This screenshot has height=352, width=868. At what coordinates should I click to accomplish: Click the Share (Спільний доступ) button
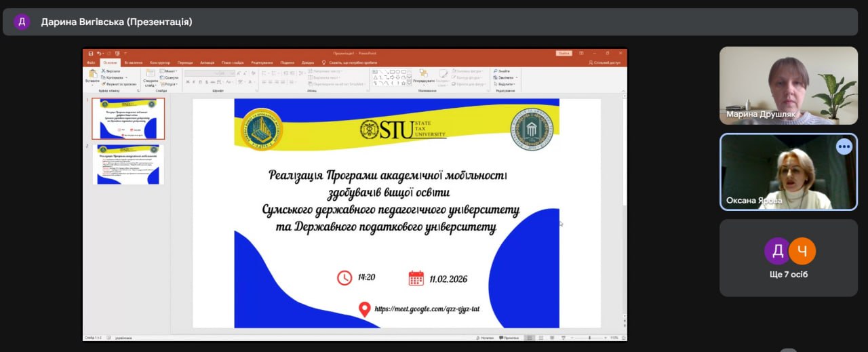click(606, 62)
